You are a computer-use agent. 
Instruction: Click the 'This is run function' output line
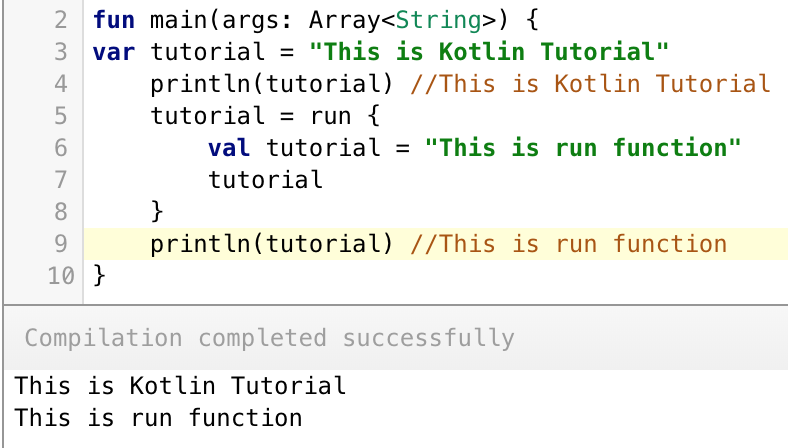pyautogui.click(x=159, y=417)
